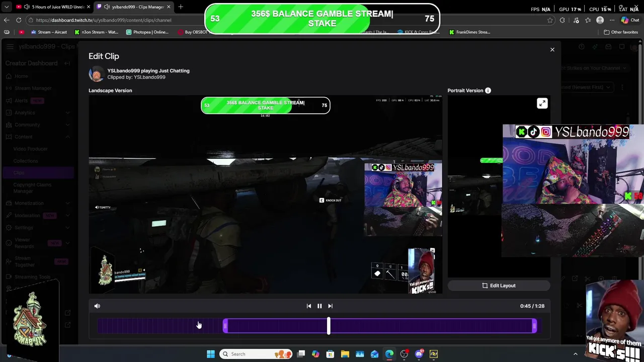Open the Buy OBSBOT bookmark
644x362 pixels.
(x=193, y=32)
